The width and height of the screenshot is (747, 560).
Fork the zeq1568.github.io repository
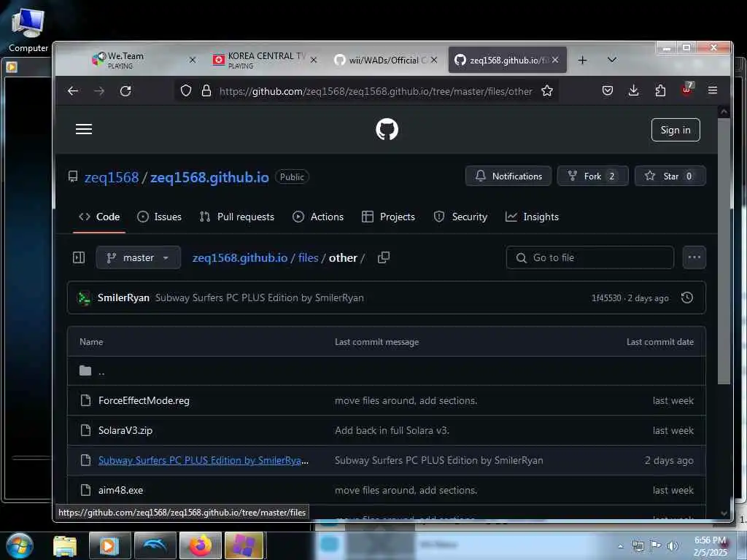(592, 176)
